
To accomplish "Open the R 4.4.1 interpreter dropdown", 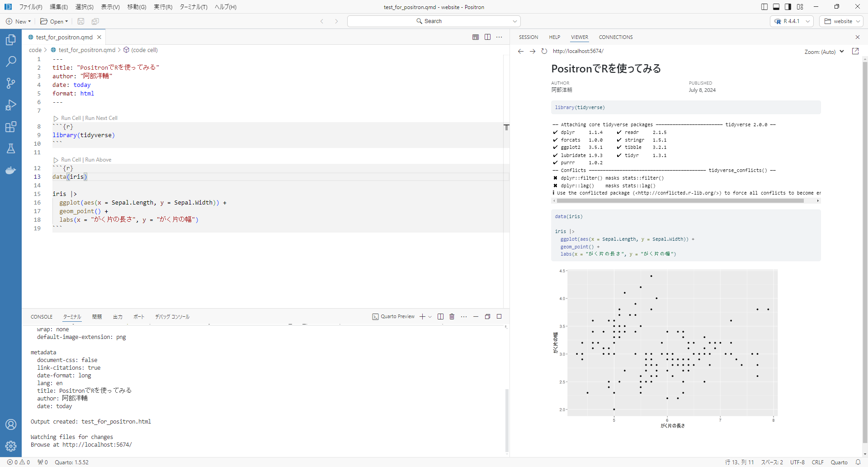I will click(x=792, y=21).
